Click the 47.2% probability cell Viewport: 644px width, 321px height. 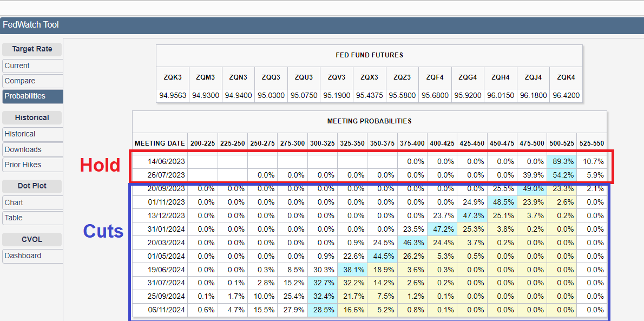click(x=442, y=229)
